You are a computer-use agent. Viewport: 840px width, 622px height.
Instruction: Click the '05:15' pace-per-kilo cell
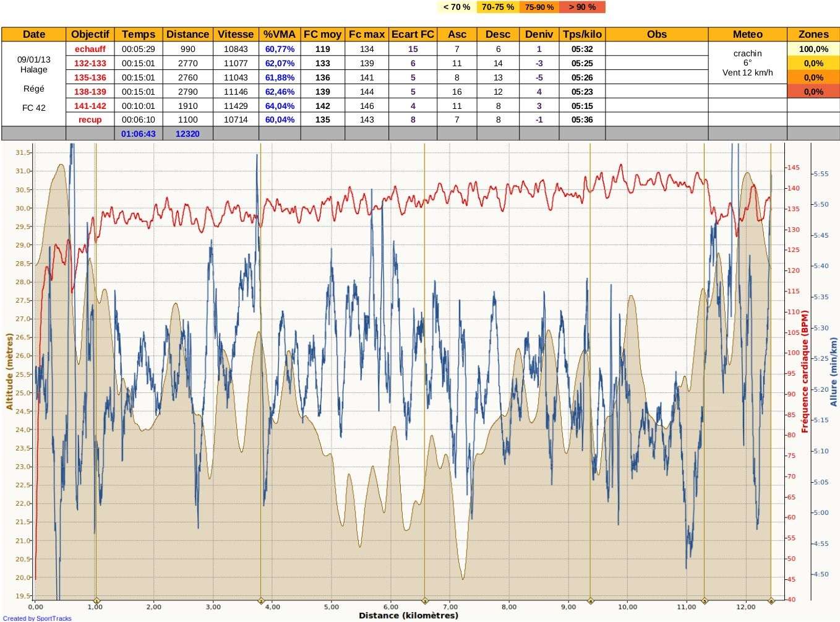pyautogui.click(x=582, y=106)
